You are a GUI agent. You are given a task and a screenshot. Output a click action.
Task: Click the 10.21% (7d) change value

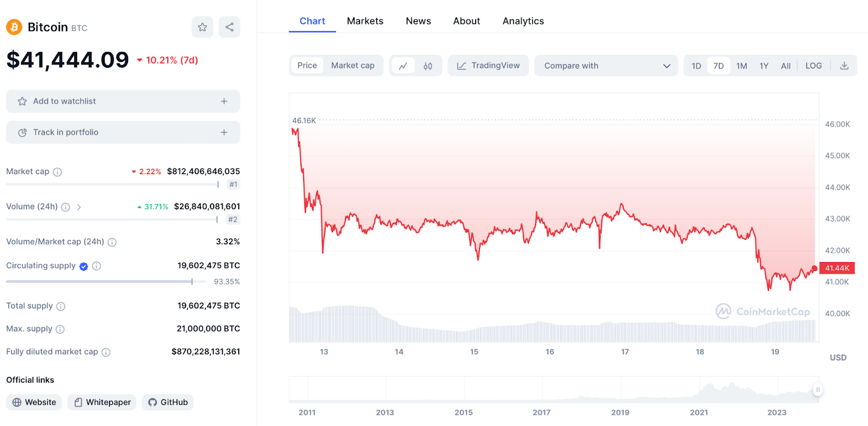(168, 60)
